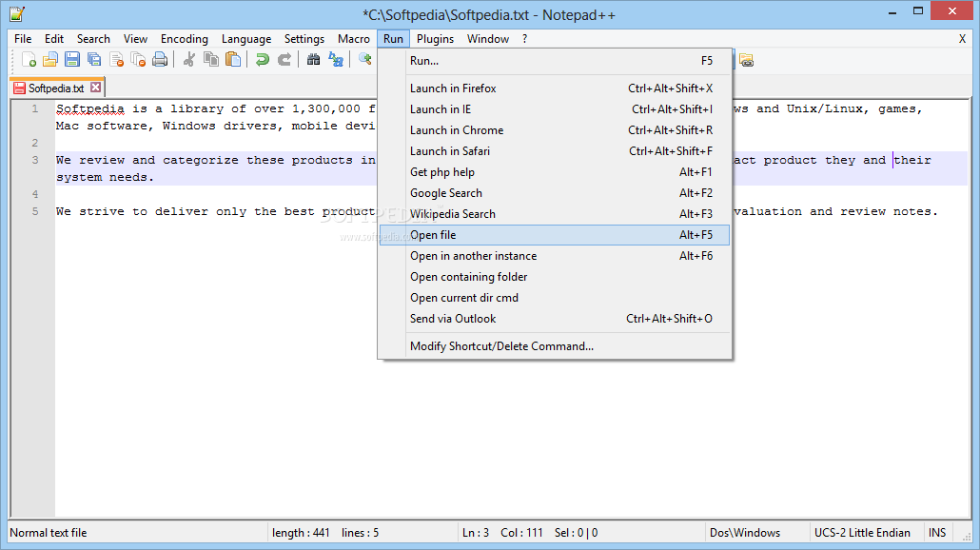Click the highlighted Open file entry

point(555,235)
